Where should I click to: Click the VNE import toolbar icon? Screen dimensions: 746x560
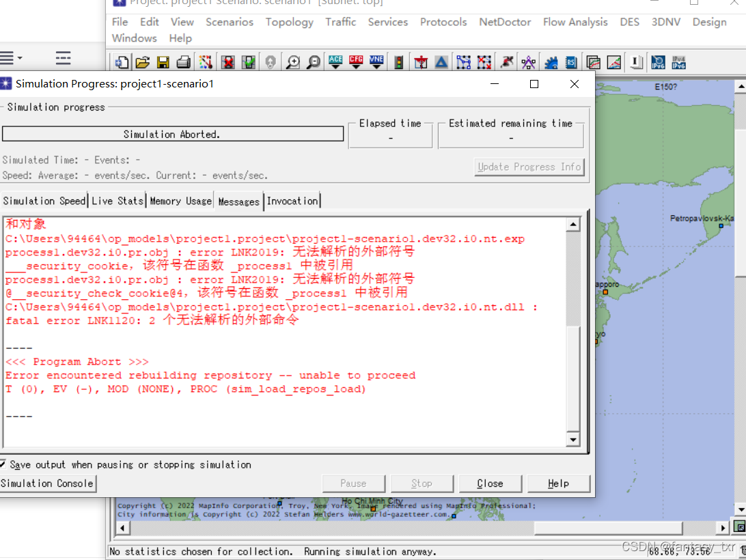tap(376, 62)
